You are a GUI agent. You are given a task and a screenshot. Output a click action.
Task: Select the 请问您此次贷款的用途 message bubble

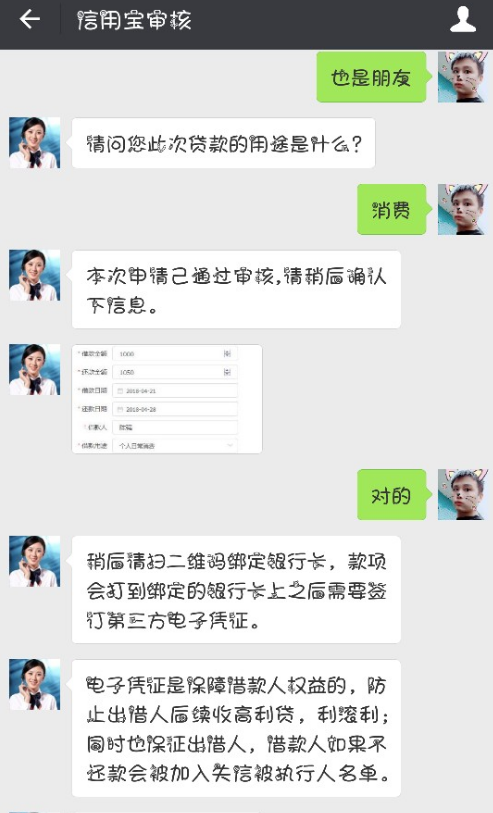[x=223, y=143]
